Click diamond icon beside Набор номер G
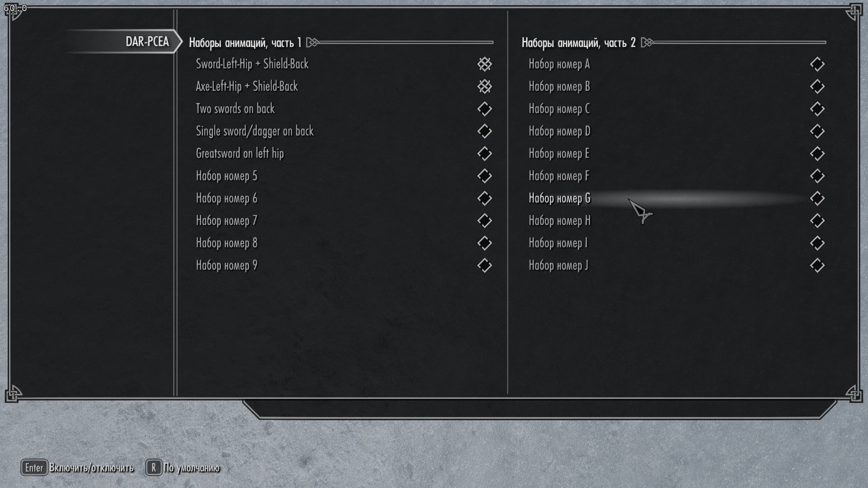 (x=817, y=198)
